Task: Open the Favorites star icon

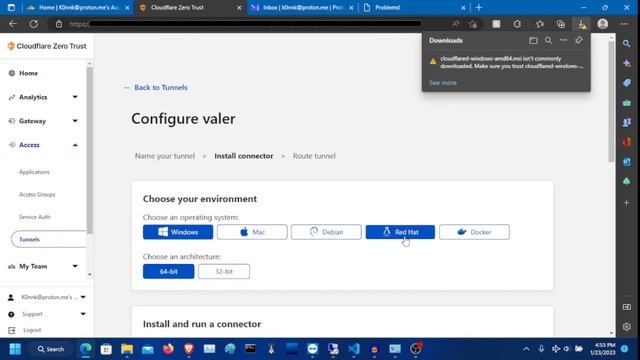Action: 540,24
